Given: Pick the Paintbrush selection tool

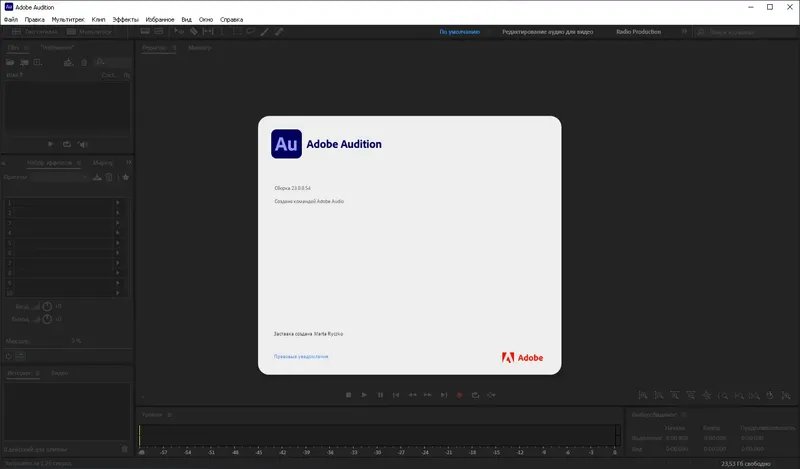Looking at the screenshot, I should (x=264, y=32).
